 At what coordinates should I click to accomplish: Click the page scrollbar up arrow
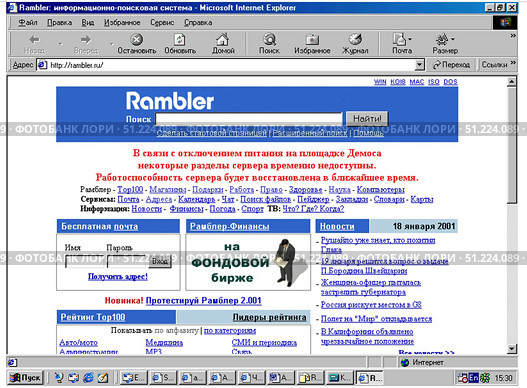click(x=512, y=82)
